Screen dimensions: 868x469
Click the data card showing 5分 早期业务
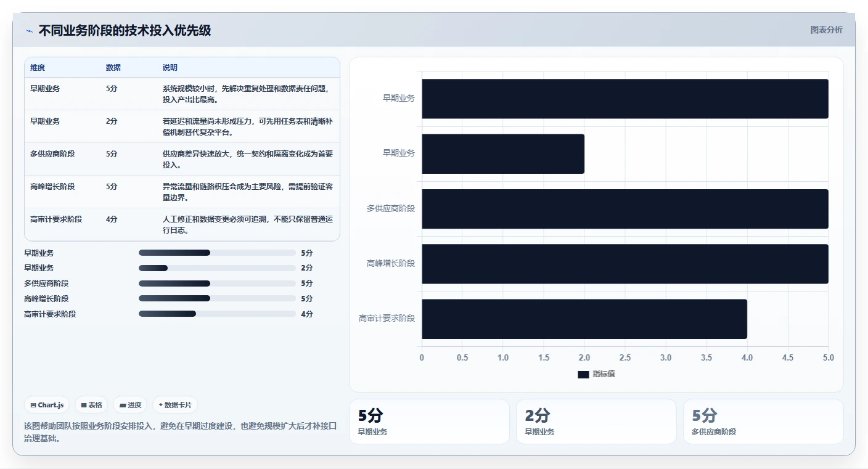tap(429, 422)
